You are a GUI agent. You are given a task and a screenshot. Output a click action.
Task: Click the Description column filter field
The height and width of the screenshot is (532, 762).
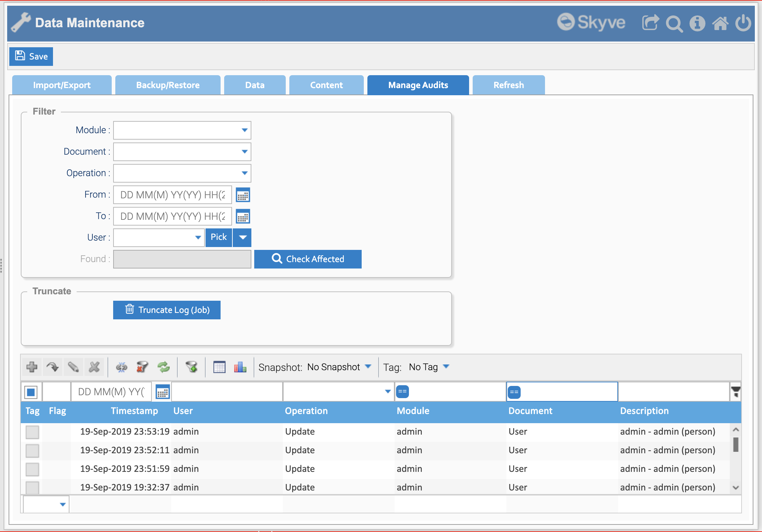click(674, 392)
